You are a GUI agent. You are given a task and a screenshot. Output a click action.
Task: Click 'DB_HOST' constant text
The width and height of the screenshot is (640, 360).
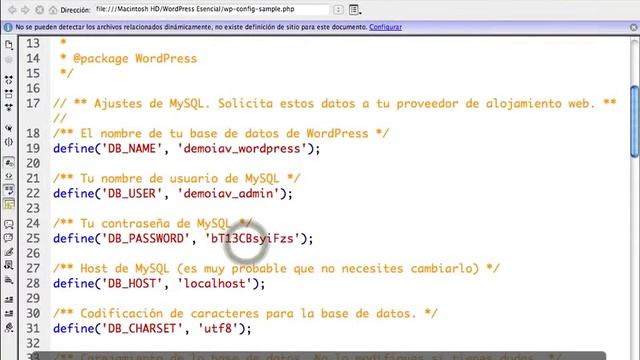tap(132, 283)
